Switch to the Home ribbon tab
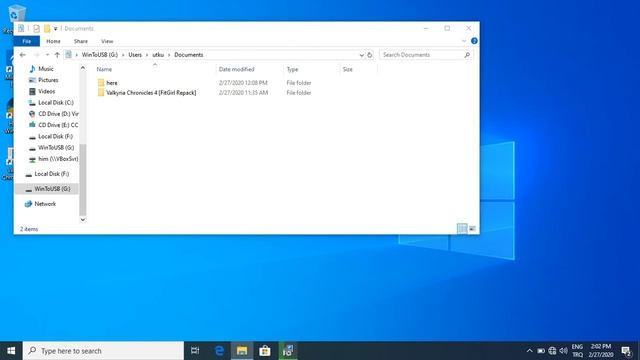Image resolution: width=640 pixels, height=360 pixels. pyautogui.click(x=53, y=41)
